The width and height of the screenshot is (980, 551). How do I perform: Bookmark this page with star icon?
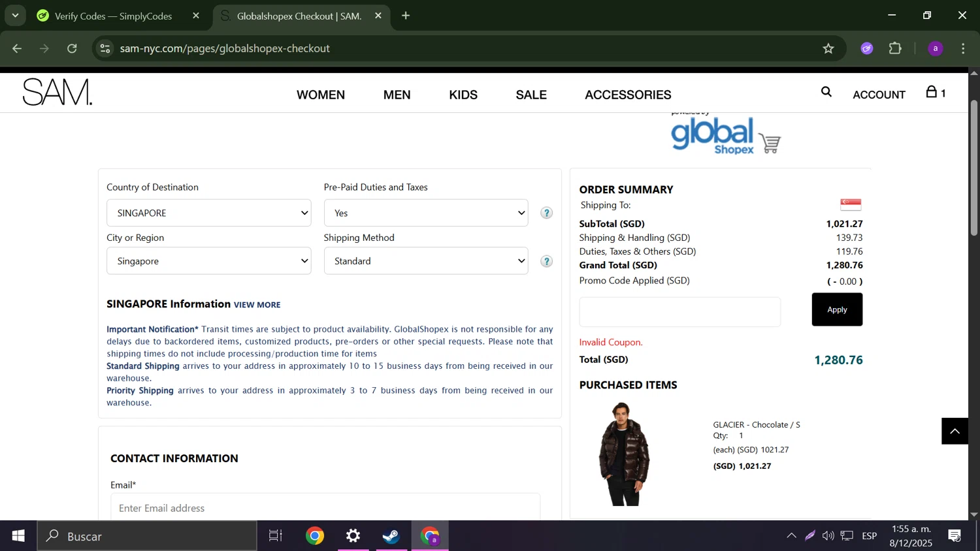click(828, 48)
